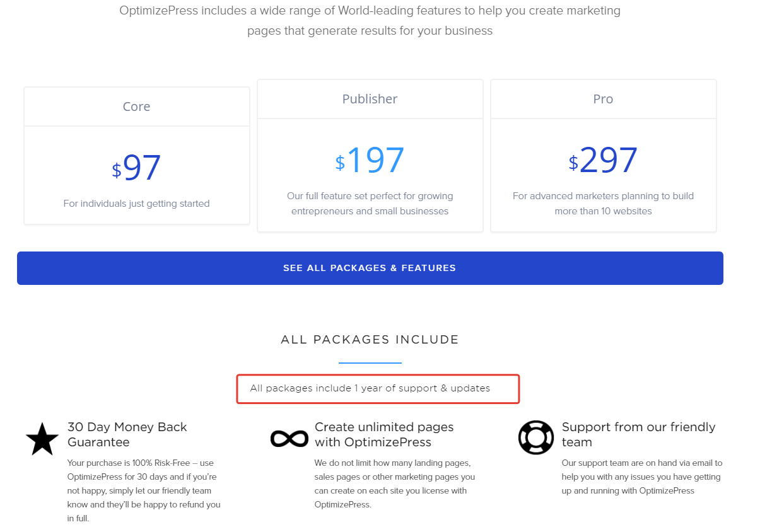Select the Publisher pricing card header
The image size is (760, 532).
click(370, 99)
